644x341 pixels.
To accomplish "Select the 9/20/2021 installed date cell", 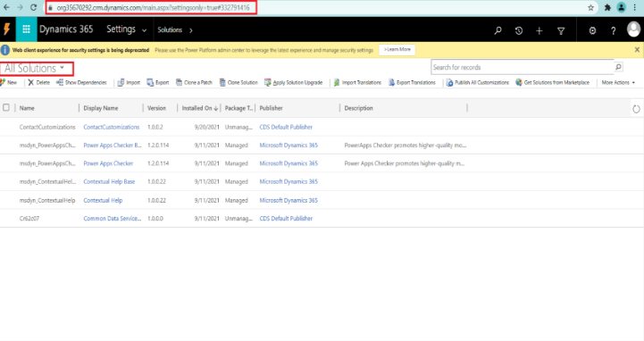I will click(206, 128).
